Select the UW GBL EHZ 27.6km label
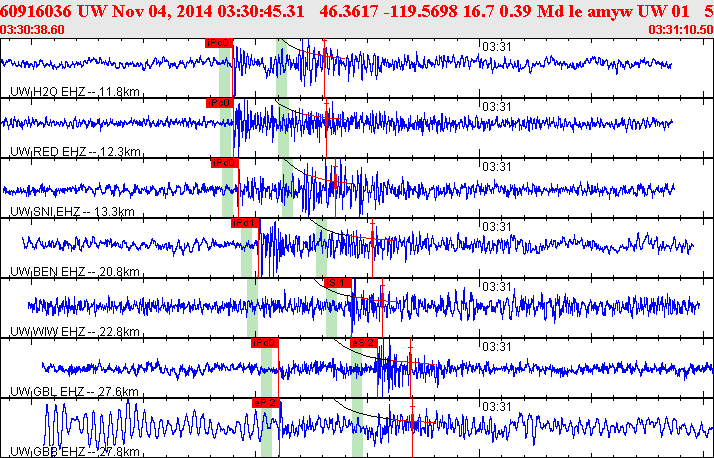 (x=72, y=392)
